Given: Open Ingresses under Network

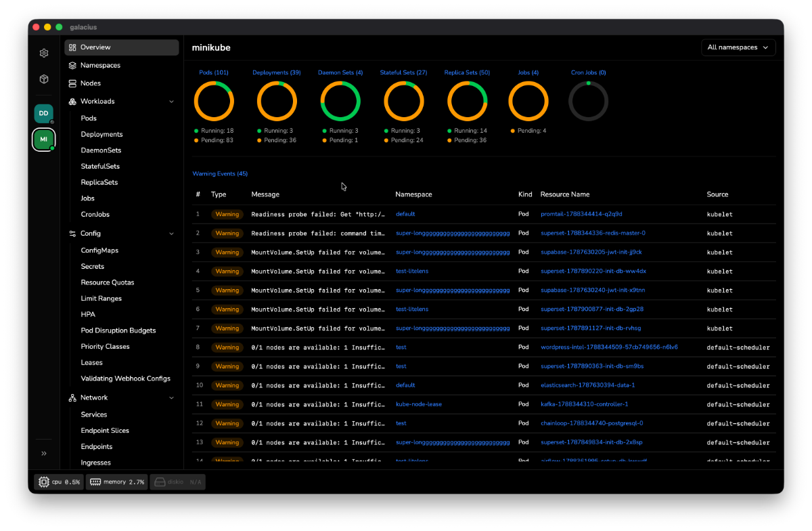Looking at the screenshot, I should click(96, 463).
